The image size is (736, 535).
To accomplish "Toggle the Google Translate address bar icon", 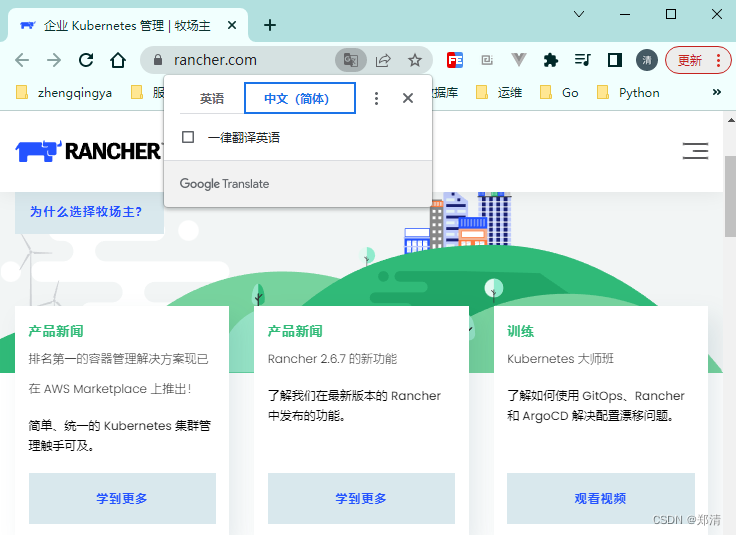I will 351,60.
